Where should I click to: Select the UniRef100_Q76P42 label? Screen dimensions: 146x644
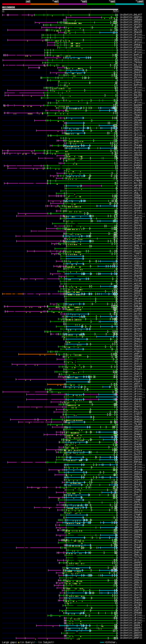pyautogui.click(x=131, y=82)
